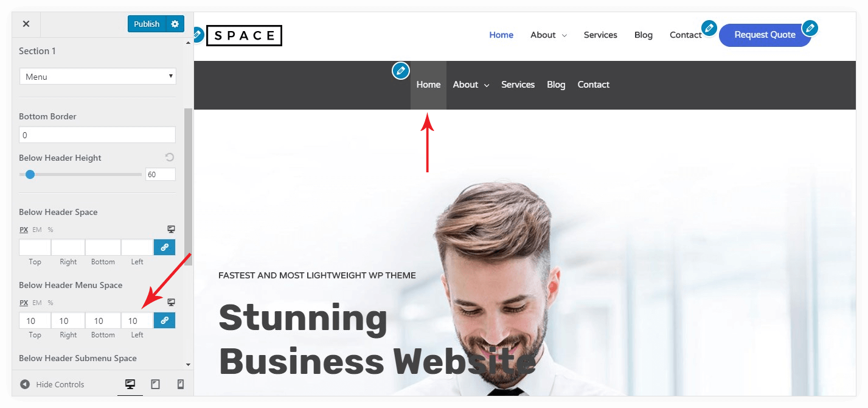Click the Below Header Height slider handle
The image size is (868, 408).
coord(30,174)
